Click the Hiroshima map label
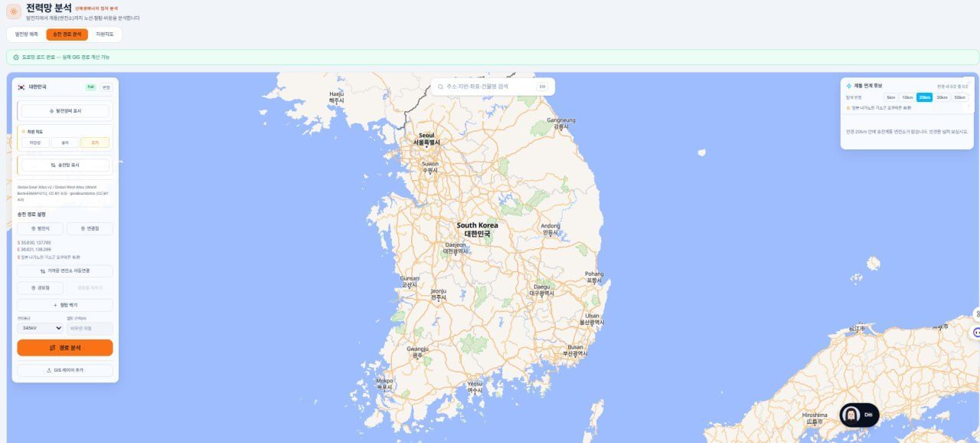The height and width of the screenshot is (443, 980). tap(815, 418)
